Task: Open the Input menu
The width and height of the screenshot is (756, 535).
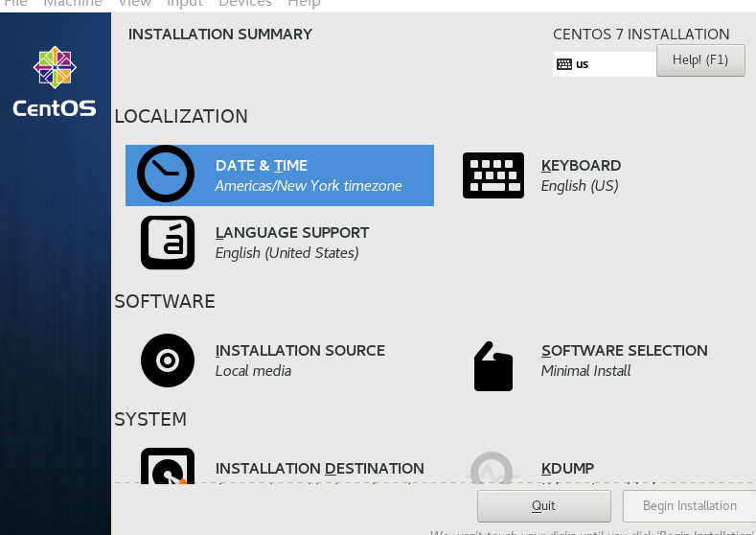Action: (x=185, y=4)
